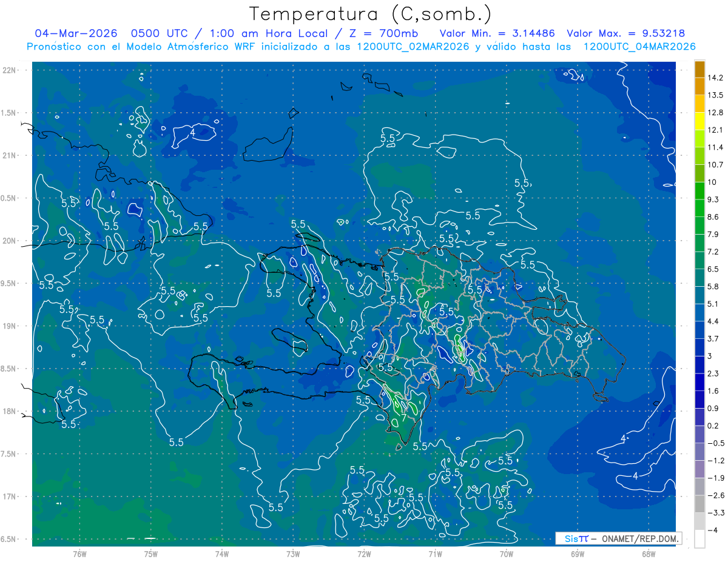Click the purple swatch between -1.9 and -1.2
The height and width of the screenshot is (562, 728).
tap(699, 469)
